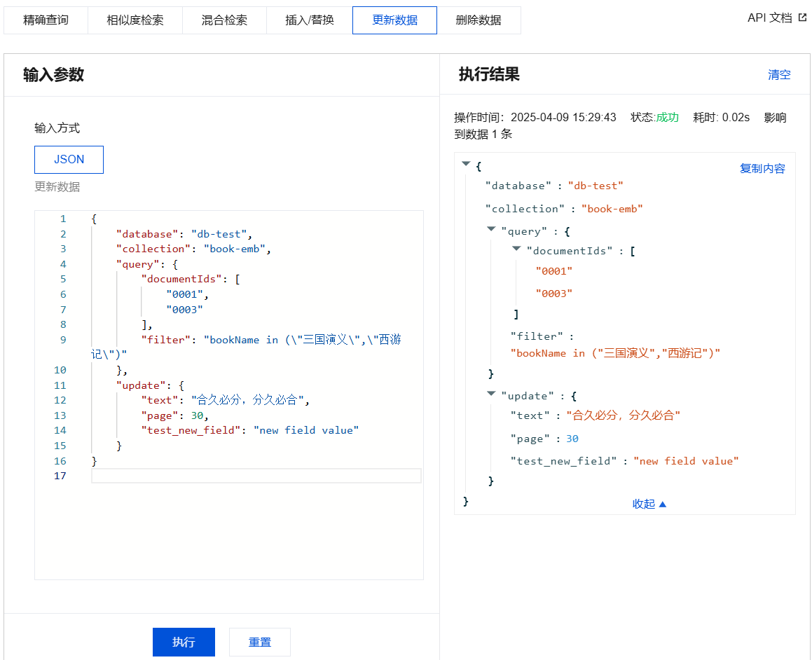This screenshot has height=660, width=812.
Task: Click empty line 17 in JSON editor
Action: tap(256, 476)
